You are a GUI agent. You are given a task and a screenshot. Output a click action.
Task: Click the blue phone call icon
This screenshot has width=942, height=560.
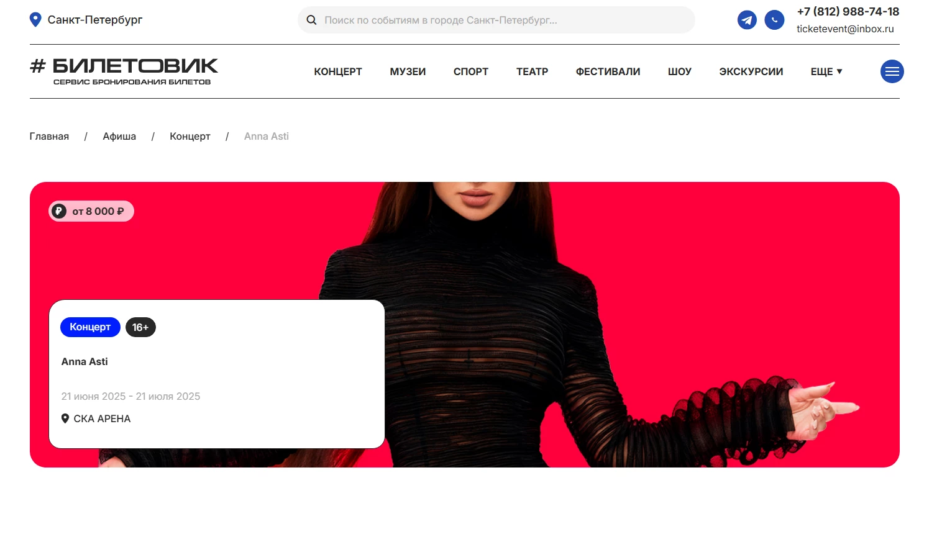coord(774,20)
